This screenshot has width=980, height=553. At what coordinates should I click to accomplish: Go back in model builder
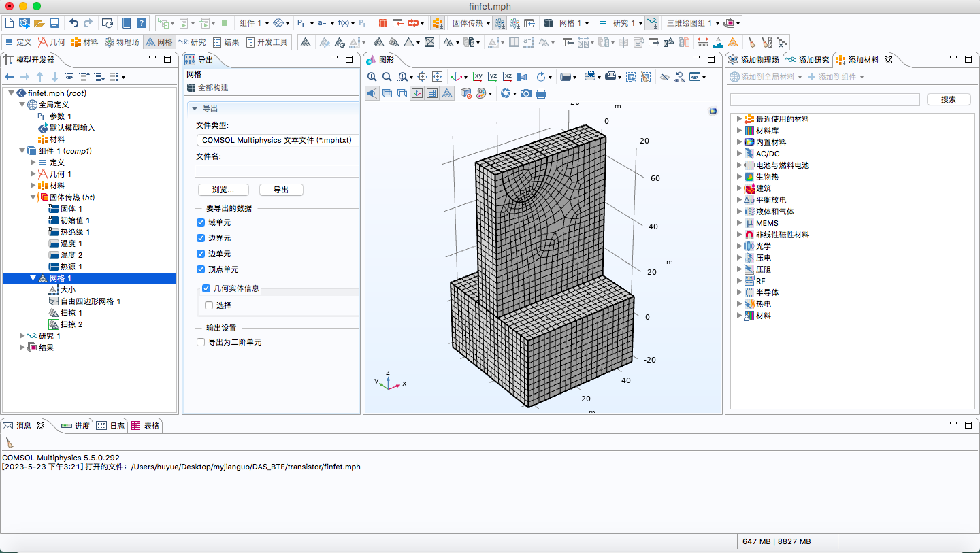(10, 77)
